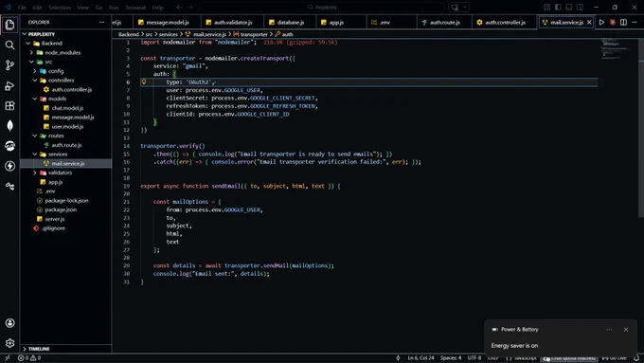644x363 pixels.
Task: Open the Copilot chat icon in title bar
Action: pyautogui.click(x=456, y=7)
